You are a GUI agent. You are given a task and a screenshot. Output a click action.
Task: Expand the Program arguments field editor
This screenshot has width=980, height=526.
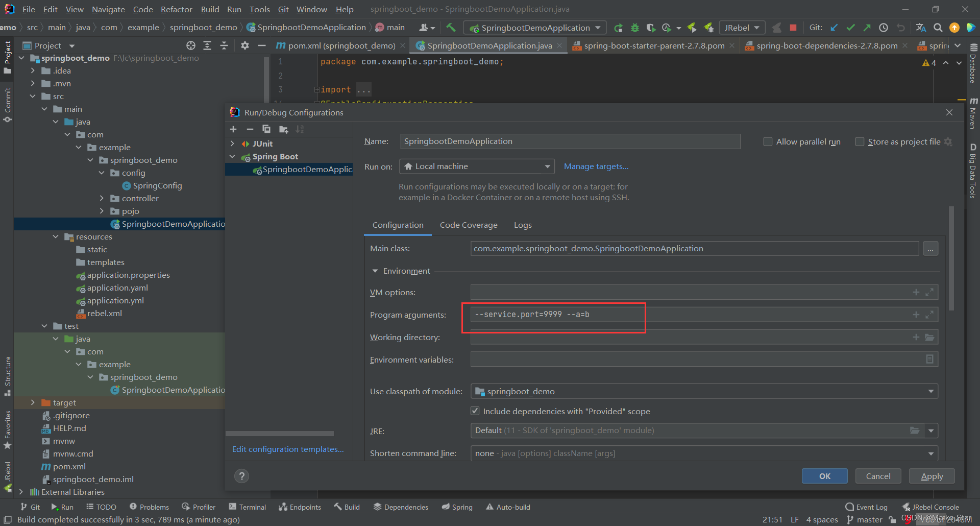[x=929, y=315]
